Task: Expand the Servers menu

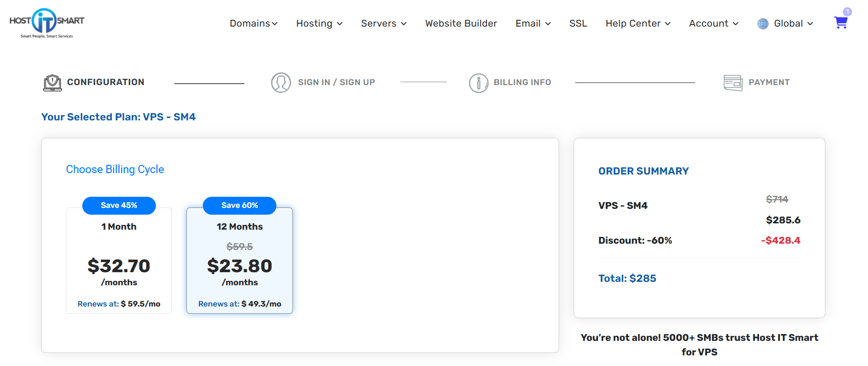Action: [x=384, y=23]
